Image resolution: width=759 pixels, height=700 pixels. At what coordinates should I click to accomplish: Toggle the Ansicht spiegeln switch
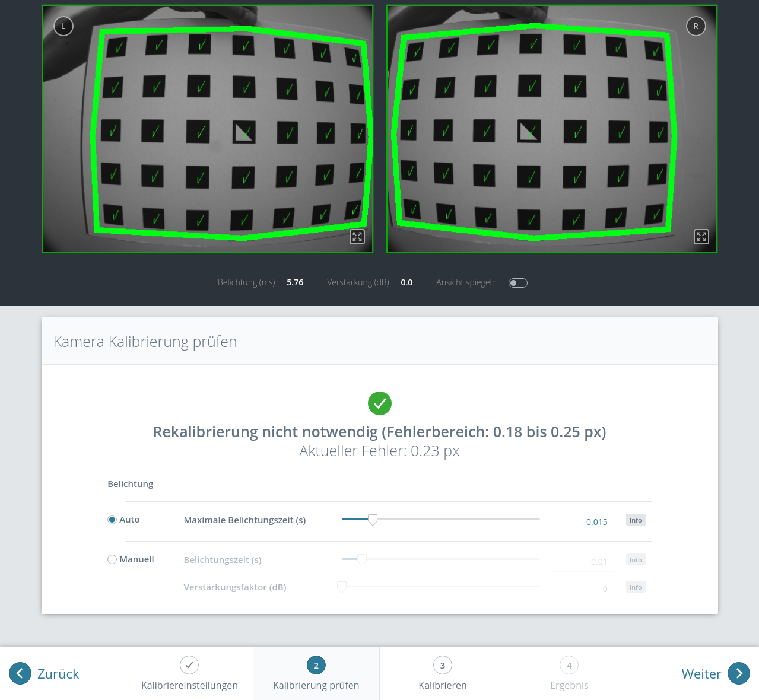[x=518, y=283]
